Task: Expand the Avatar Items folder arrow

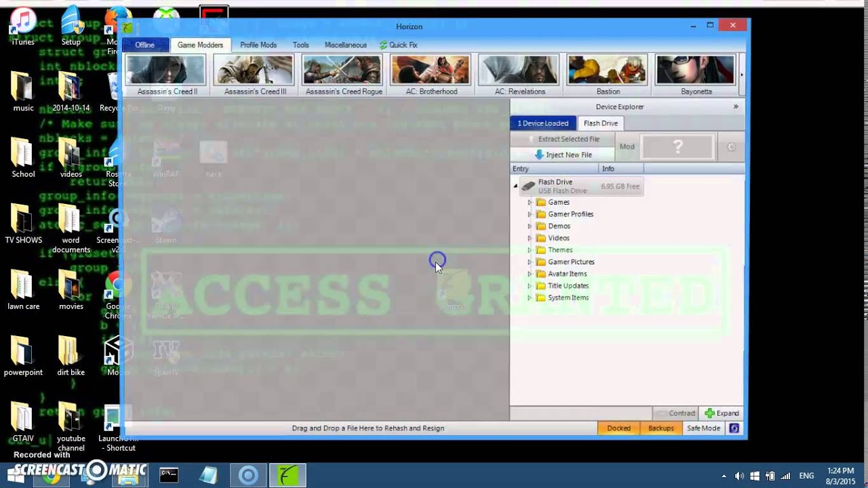Action: point(530,274)
